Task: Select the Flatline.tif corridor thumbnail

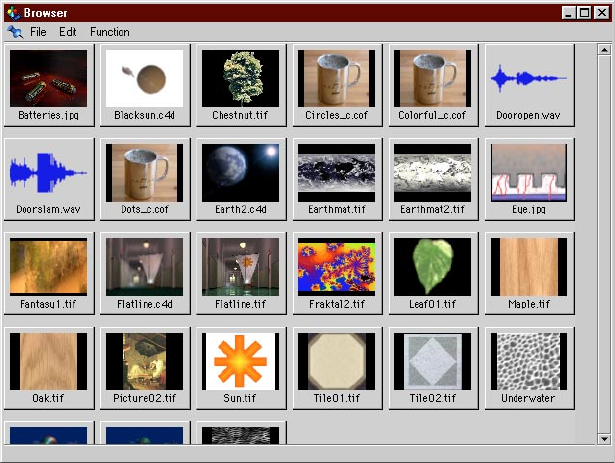Action: click(240, 267)
